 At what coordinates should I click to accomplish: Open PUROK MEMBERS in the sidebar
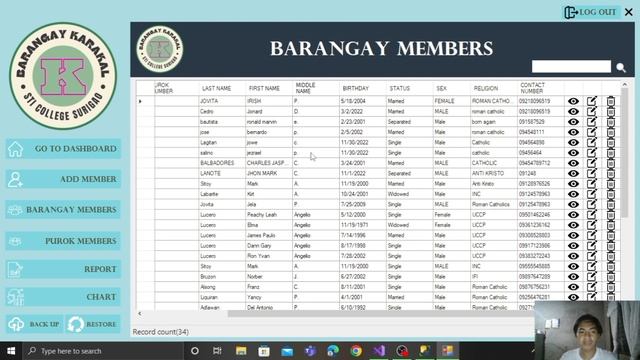coord(63,241)
